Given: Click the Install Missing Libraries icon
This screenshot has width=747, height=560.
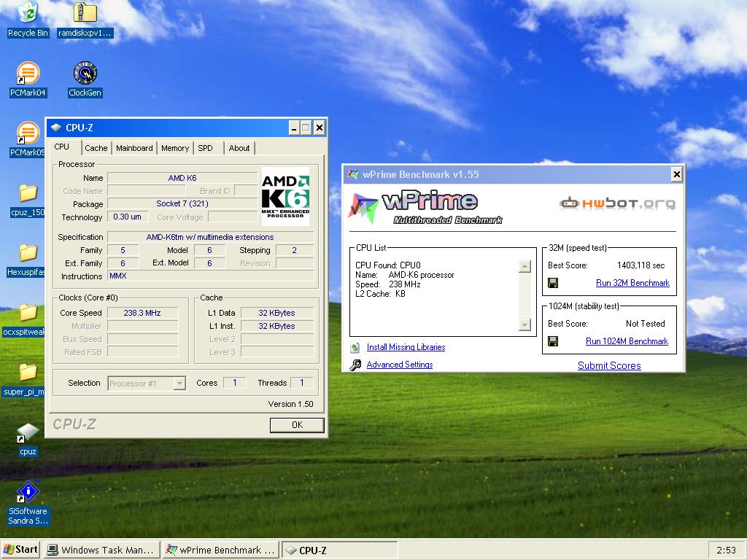Looking at the screenshot, I should pyautogui.click(x=355, y=347).
